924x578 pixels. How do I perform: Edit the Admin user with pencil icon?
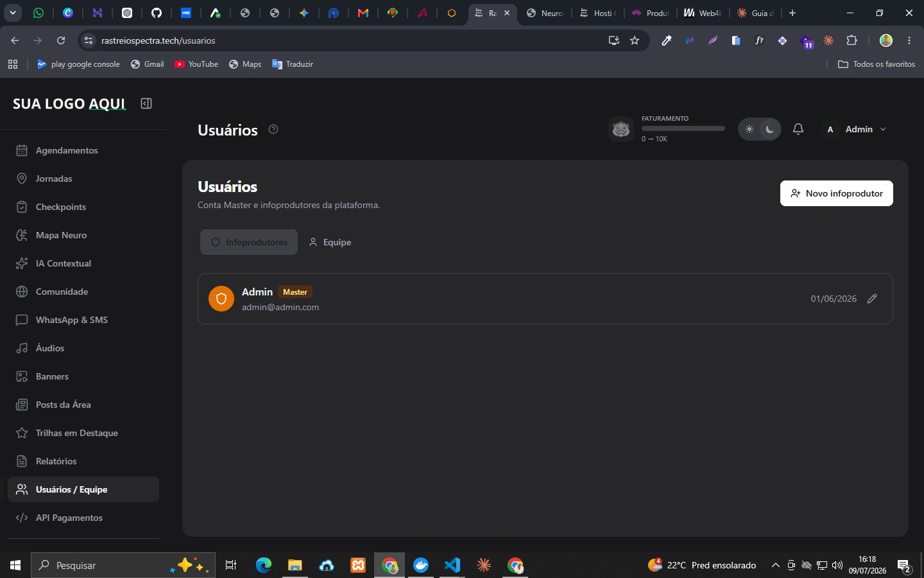(872, 299)
